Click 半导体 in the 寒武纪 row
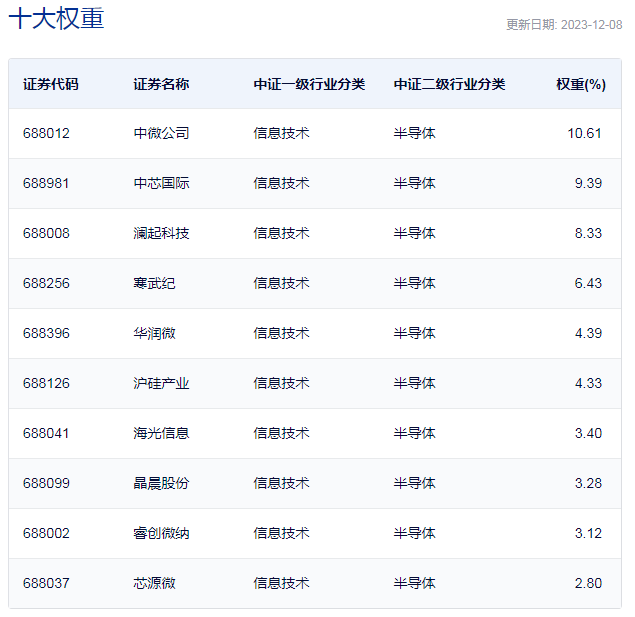The image size is (635, 617). coord(415,283)
